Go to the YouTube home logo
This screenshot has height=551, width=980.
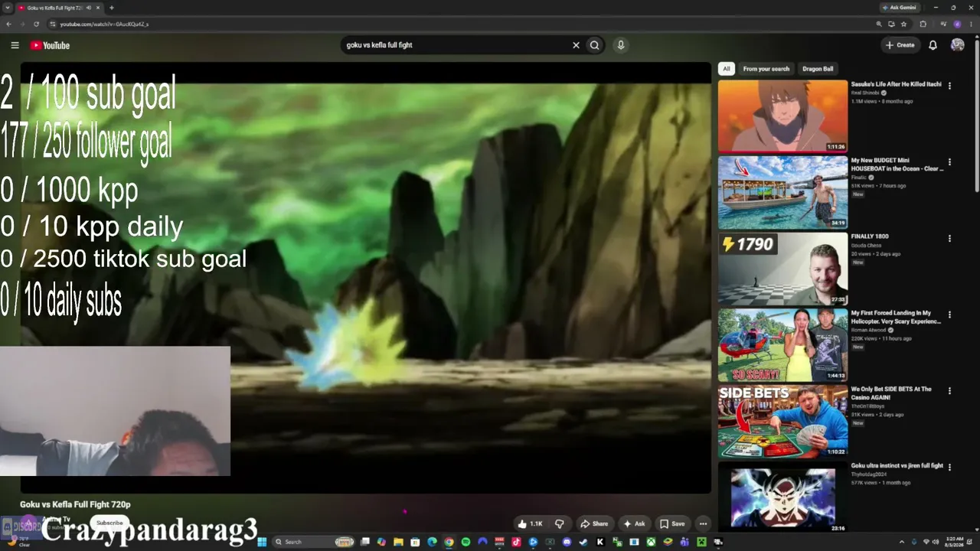[50, 45]
